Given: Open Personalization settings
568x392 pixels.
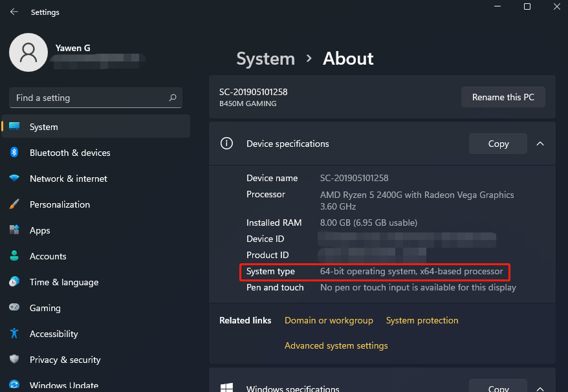Looking at the screenshot, I should tap(96, 204).
